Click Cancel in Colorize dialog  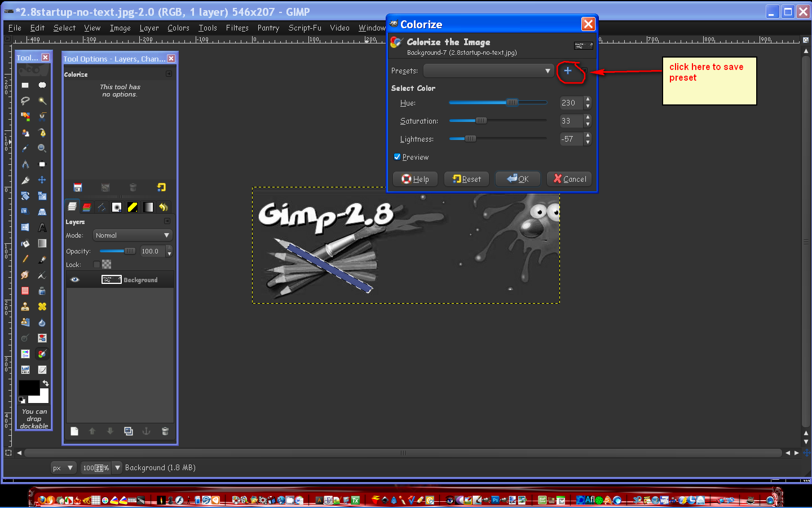point(570,179)
